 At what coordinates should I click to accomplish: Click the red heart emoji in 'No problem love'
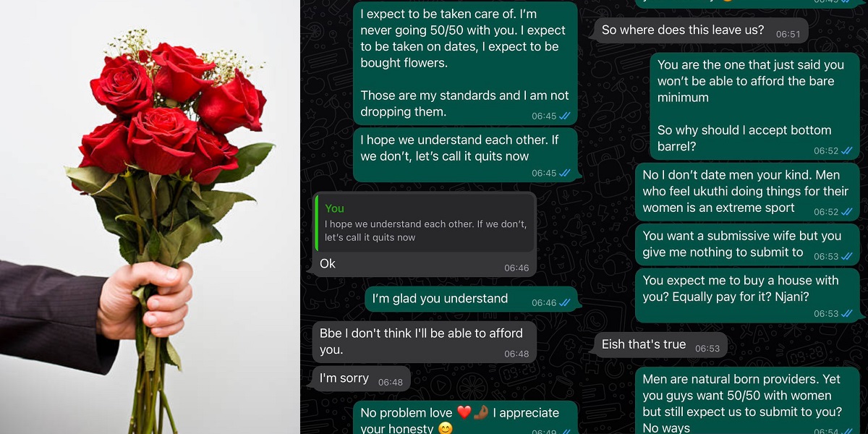click(x=464, y=413)
